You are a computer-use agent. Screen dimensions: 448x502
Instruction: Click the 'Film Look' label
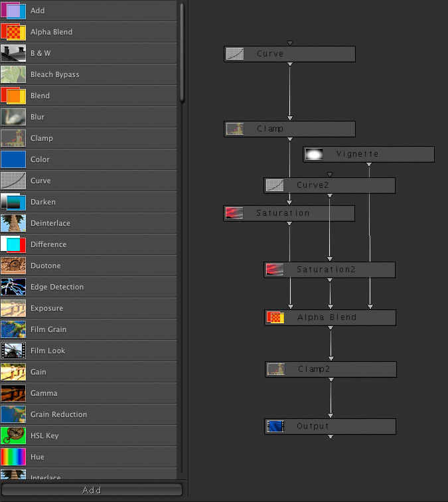(x=48, y=351)
